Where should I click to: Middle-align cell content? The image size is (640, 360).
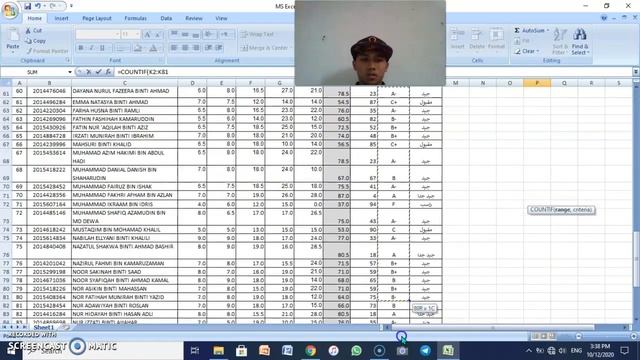click(185, 35)
